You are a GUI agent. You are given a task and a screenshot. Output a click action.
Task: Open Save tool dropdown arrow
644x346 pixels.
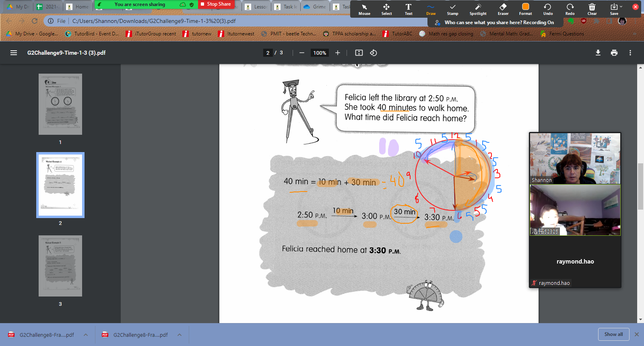pos(621,6)
